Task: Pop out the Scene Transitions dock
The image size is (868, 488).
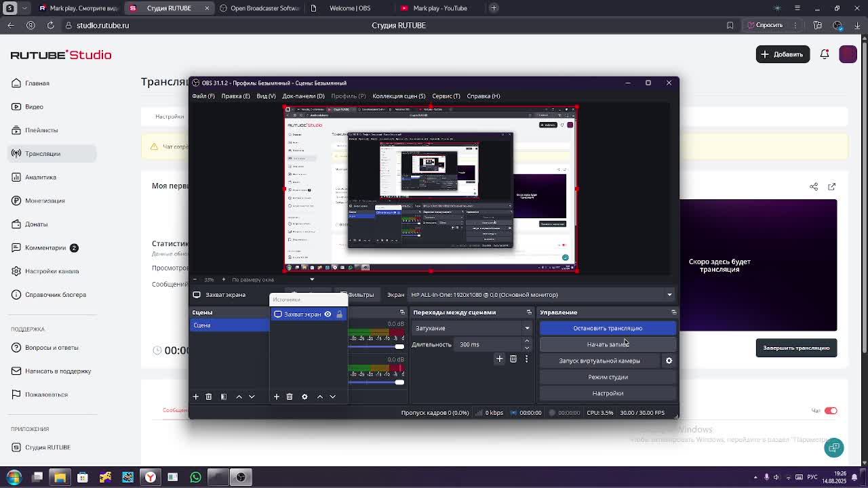Action: pyautogui.click(x=529, y=312)
